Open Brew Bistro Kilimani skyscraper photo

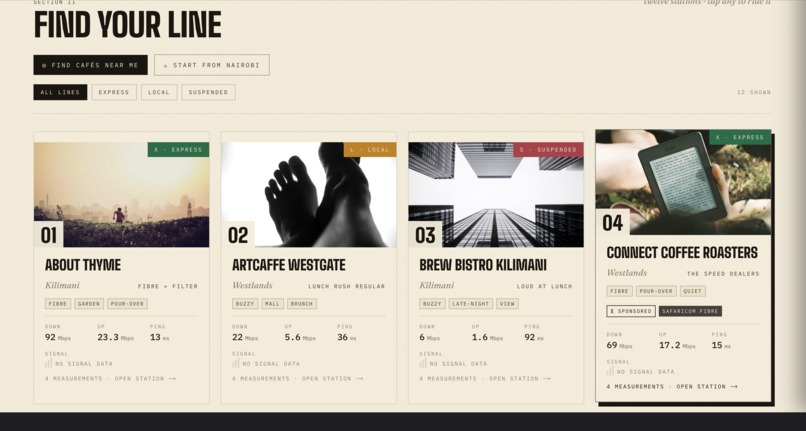tap(496, 194)
